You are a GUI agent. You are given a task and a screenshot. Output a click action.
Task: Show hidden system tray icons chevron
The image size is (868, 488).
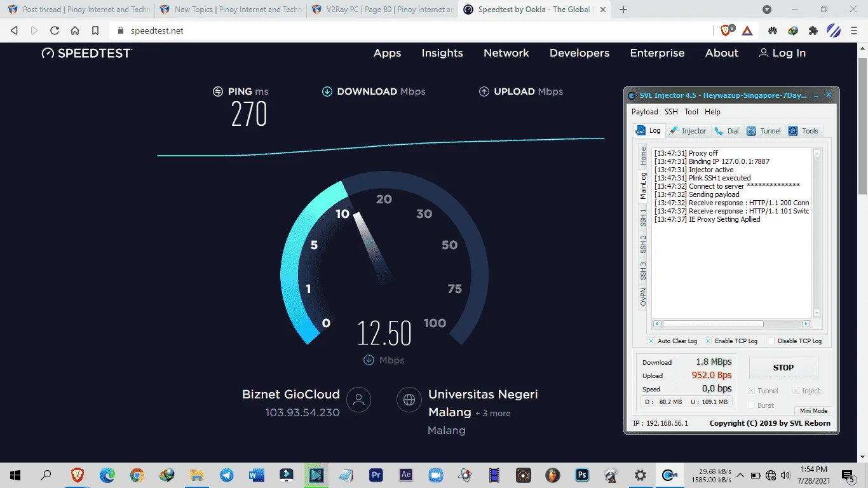coord(740,475)
